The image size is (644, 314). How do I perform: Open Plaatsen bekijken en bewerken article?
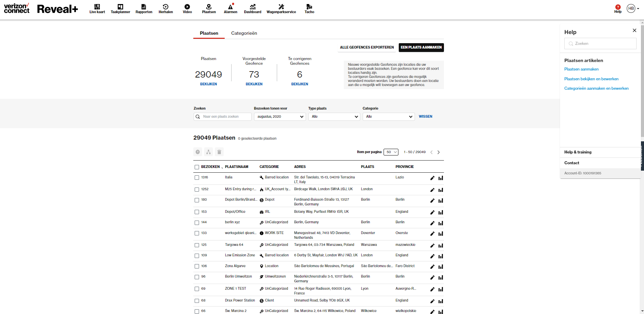click(591, 79)
